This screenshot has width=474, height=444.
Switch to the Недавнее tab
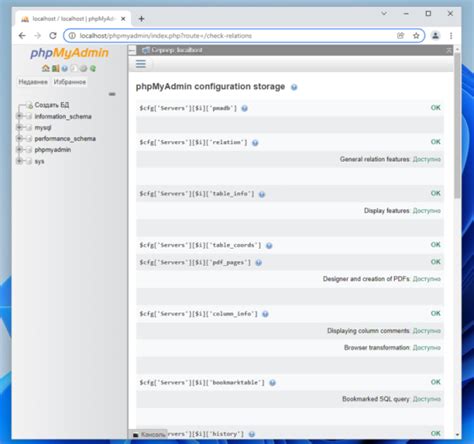[x=33, y=82]
